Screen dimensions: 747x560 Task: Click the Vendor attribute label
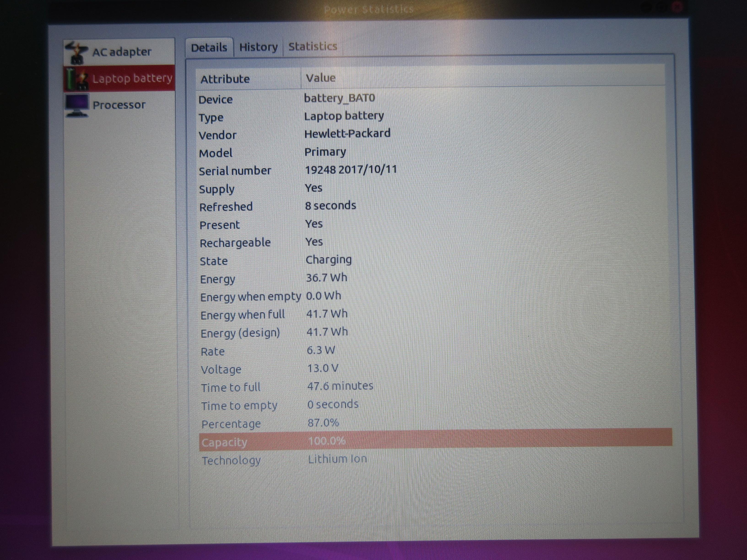click(x=217, y=135)
